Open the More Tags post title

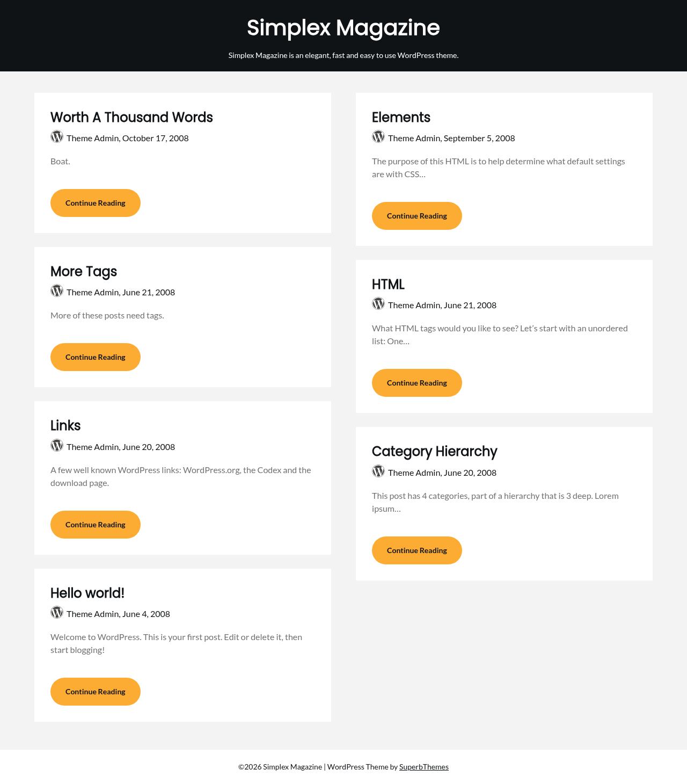click(84, 272)
